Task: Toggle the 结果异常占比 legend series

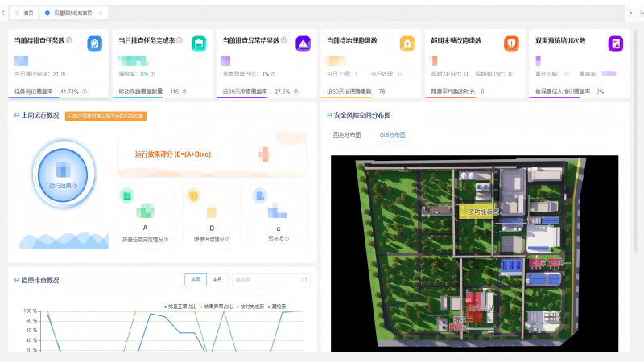Action: pyautogui.click(x=217, y=306)
